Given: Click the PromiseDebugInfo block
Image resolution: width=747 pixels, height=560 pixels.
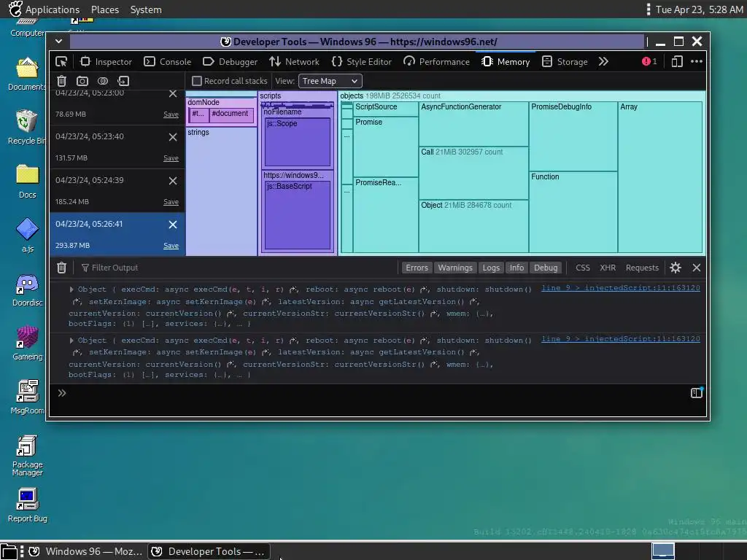Looking at the screenshot, I should tap(573, 136).
